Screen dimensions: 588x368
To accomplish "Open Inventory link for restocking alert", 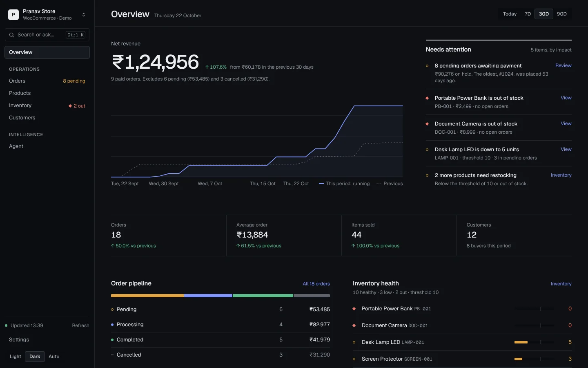I will click(x=561, y=175).
